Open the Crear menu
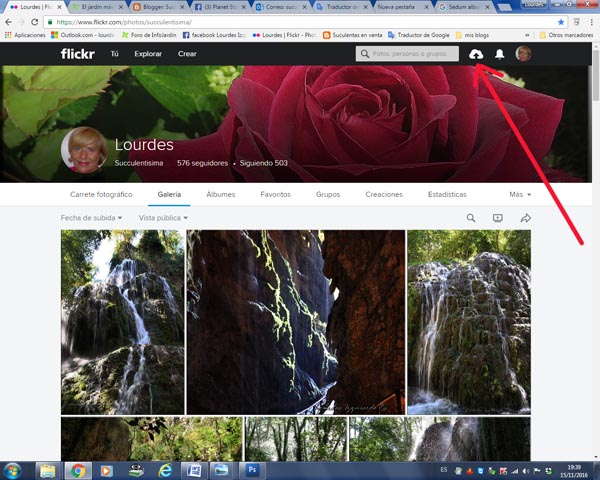The image size is (600, 480). tap(187, 54)
